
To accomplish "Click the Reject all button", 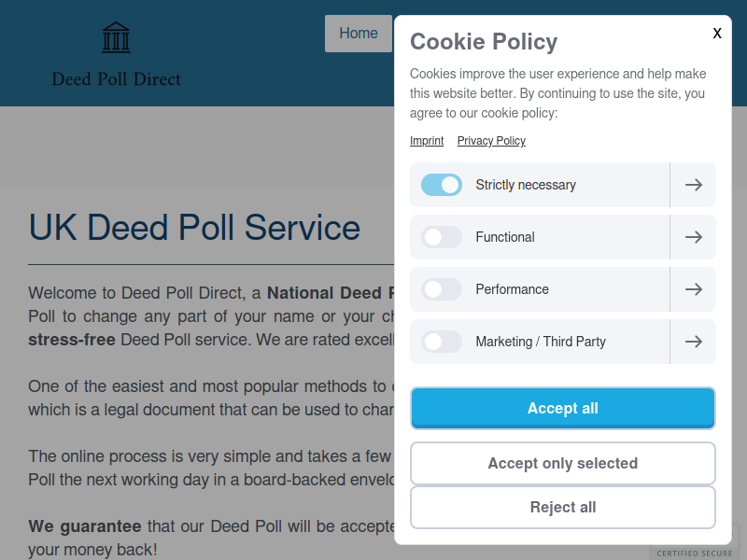I will click(x=563, y=507).
